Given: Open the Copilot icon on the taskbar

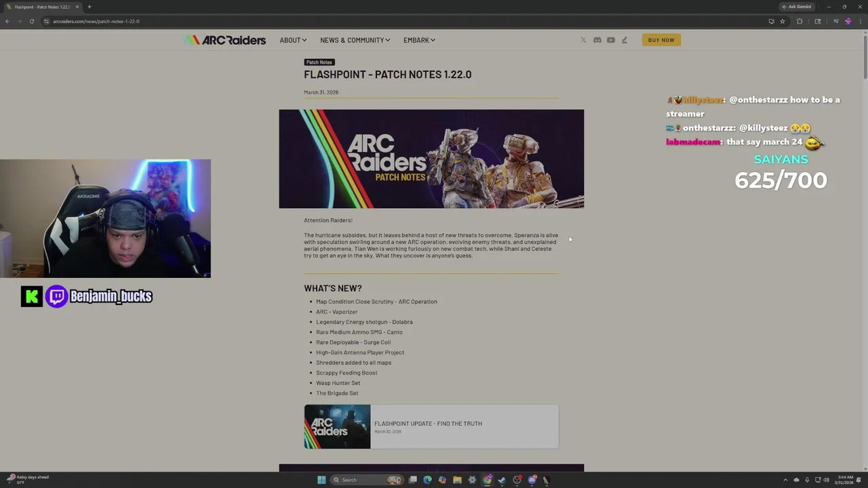Looking at the screenshot, I should 442,480.
